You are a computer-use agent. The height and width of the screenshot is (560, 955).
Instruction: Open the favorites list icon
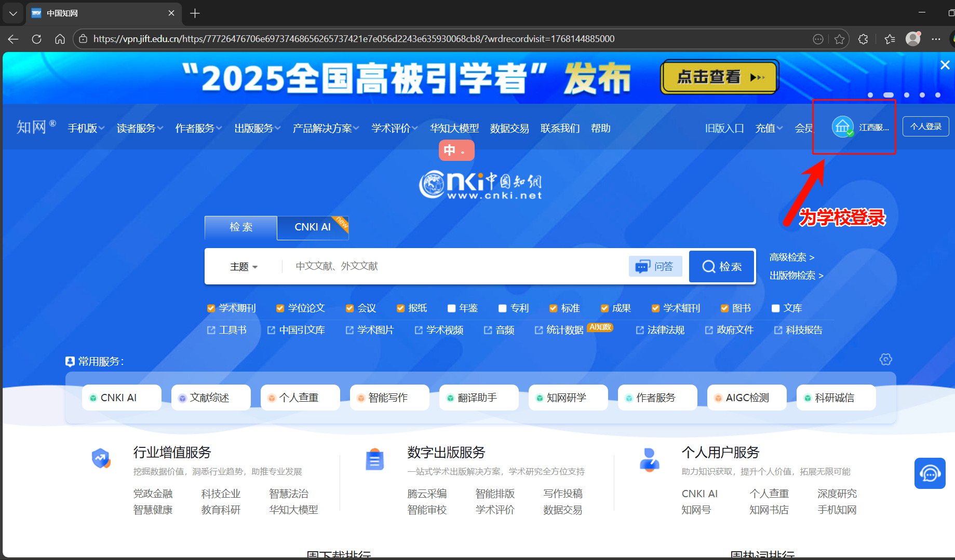click(x=890, y=39)
